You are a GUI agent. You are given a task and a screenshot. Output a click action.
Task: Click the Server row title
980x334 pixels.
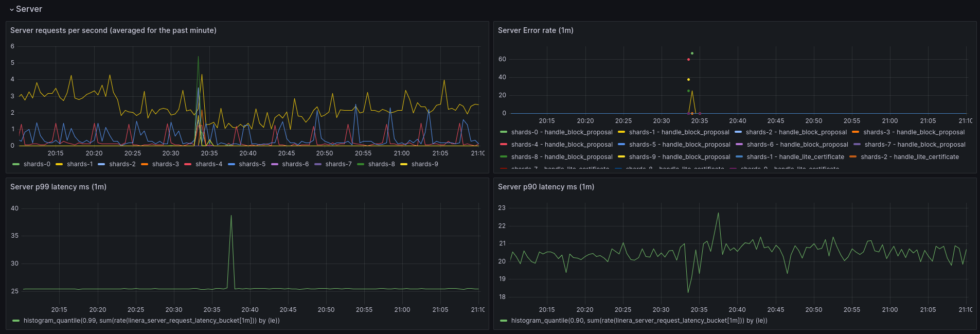29,9
